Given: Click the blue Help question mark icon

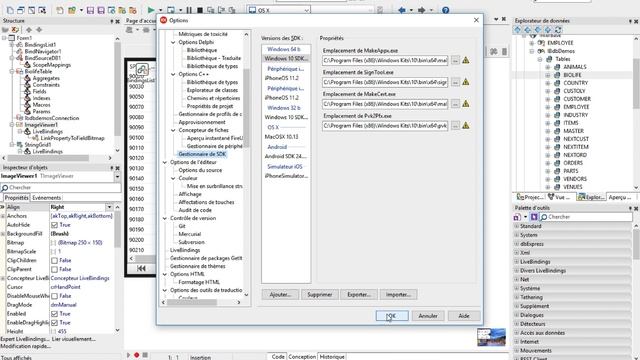Looking at the screenshot, I should pyautogui.click(x=445, y=10).
